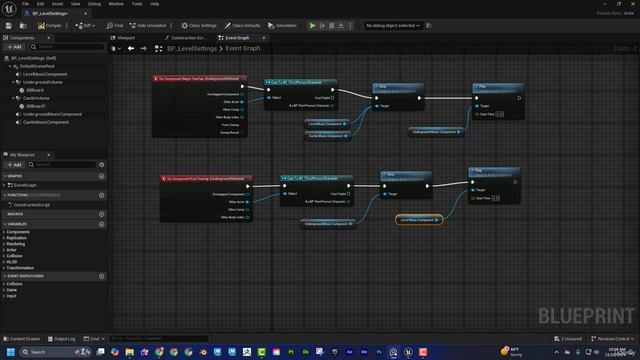The height and width of the screenshot is (360, 640).
Task: Open the Tools menu
Action: coord(137,4)
